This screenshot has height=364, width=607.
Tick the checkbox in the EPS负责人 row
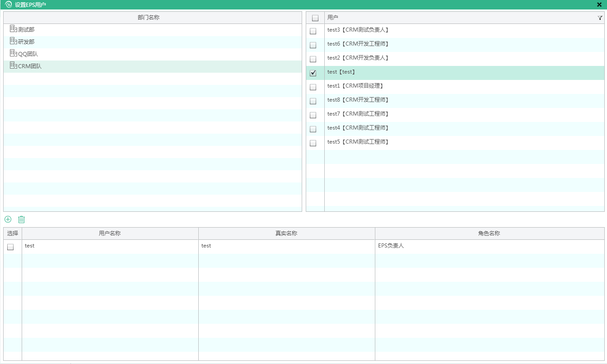tap(10, 247)
